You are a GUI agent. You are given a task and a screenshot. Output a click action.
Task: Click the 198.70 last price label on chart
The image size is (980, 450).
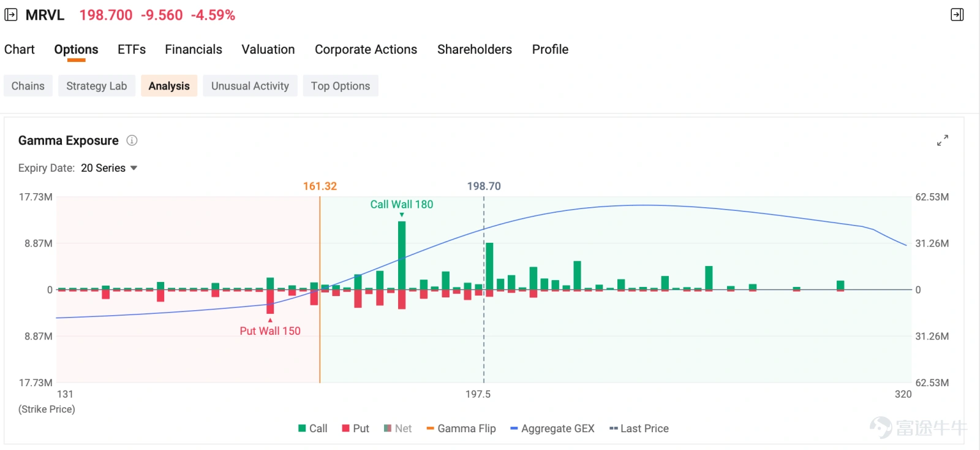(484, 186)
